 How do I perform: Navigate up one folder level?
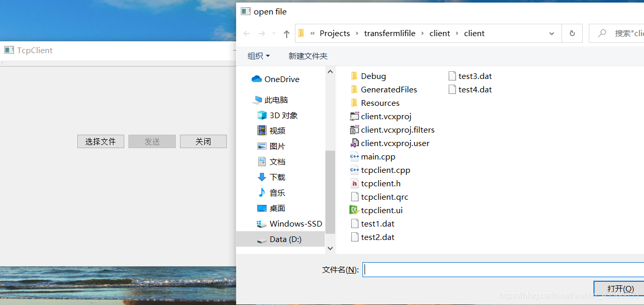286,33
